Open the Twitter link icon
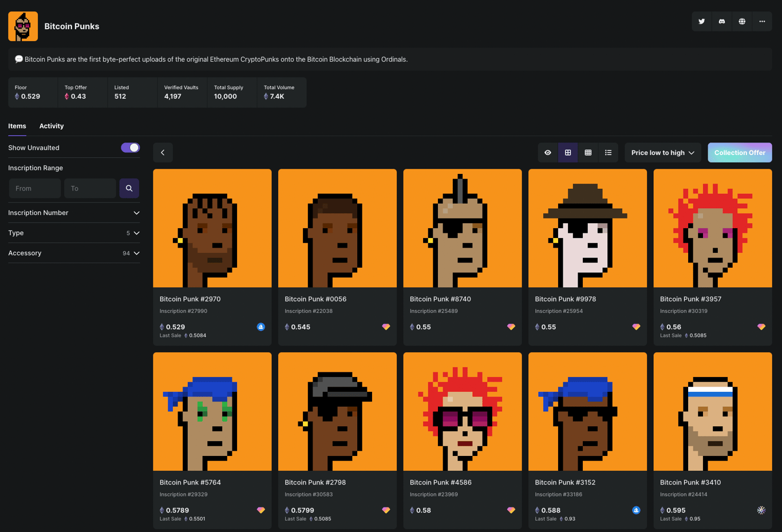782x532 pixels. click(x=702, y=22)
